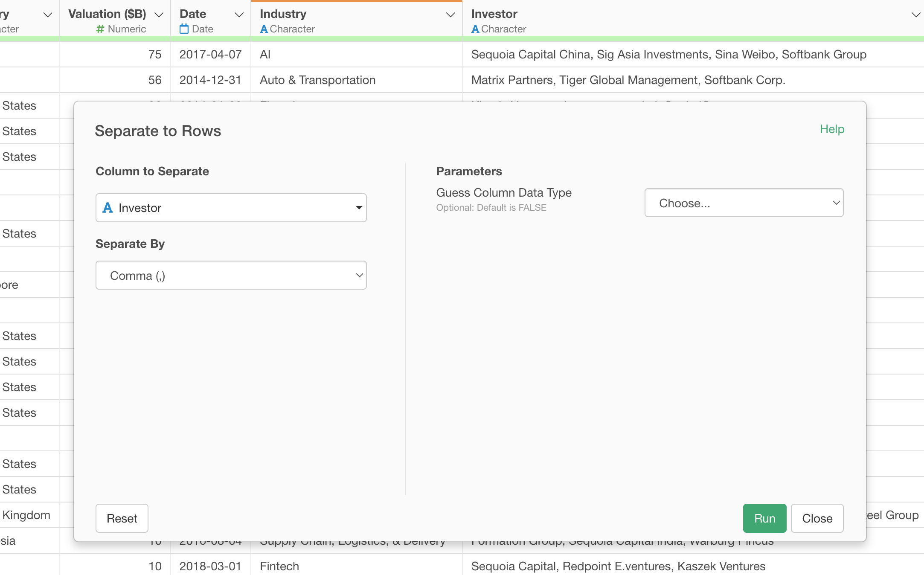
Task: Click the Help link in dialog
Action: [x=832, y=129]
